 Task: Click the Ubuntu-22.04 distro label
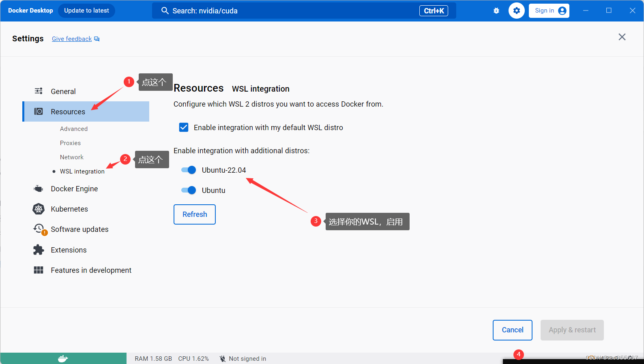(224, 170)
